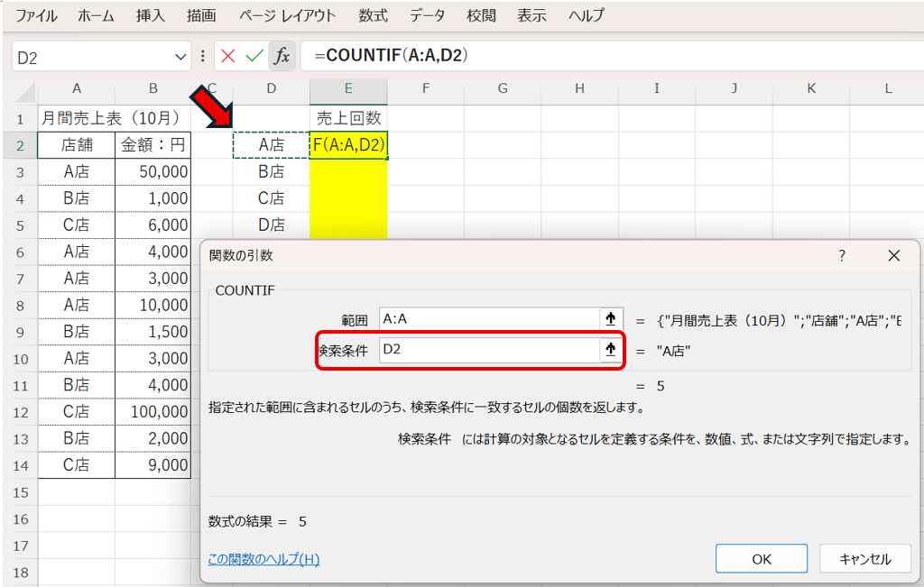Image resolution: width=924 pixels, height=587 pixels.
Task: Click the fx insert function icon
Action: click(x=282, y=56)
